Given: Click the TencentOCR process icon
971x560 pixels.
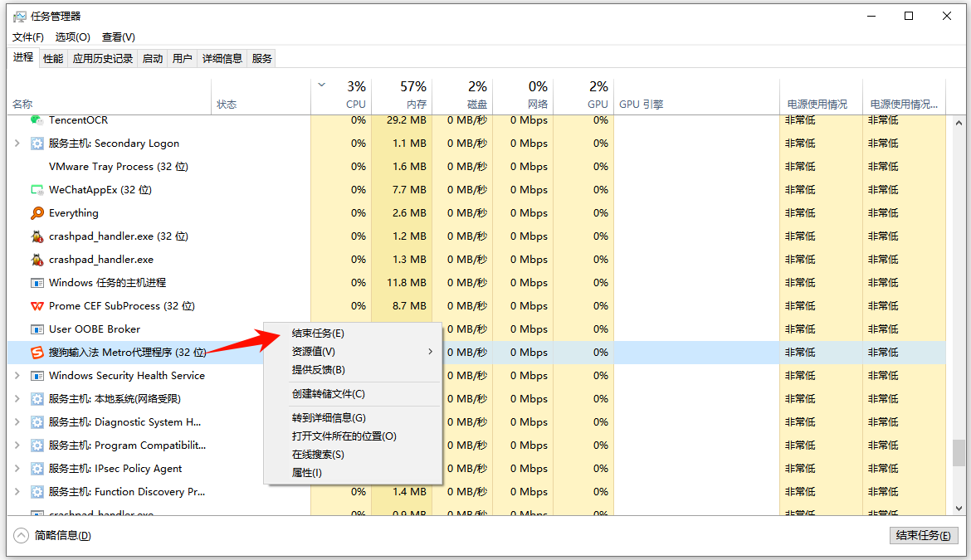Looking at the screenshot, I should (x=37, y=121).
